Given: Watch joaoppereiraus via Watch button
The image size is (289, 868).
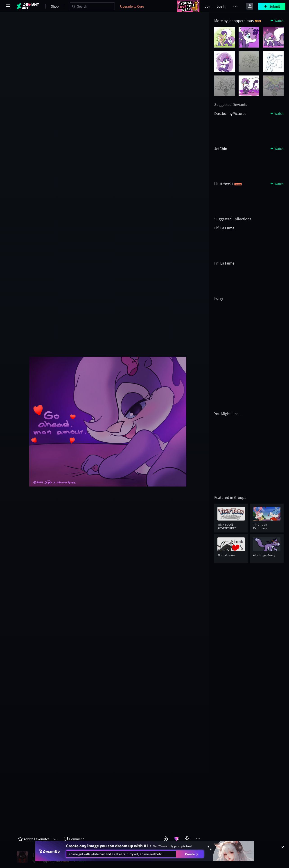Looking at the screenshot, I should [x=277, y=21].
